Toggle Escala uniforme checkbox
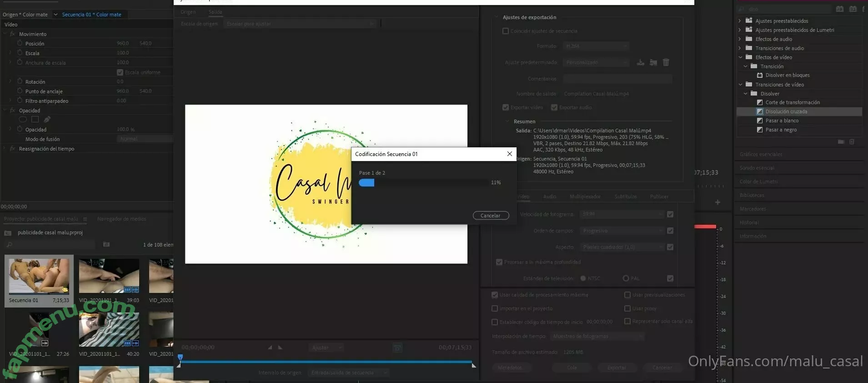This screenshot has height=383, width=868. [120, 72]
